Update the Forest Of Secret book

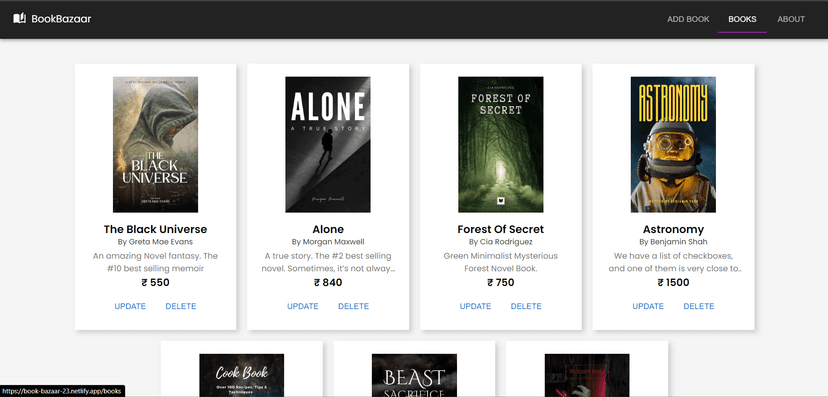click(x=475, y=306)
